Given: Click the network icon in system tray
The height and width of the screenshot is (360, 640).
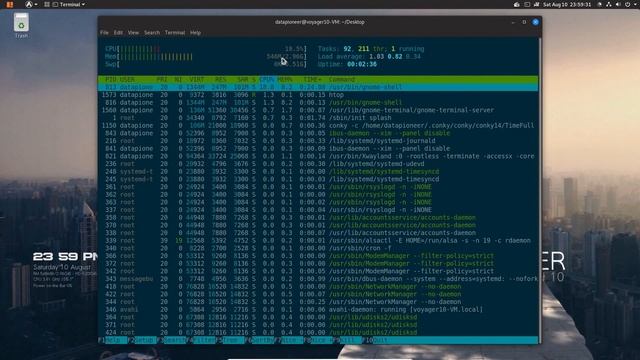Looking at the screenshot, I should coord(609,4).
